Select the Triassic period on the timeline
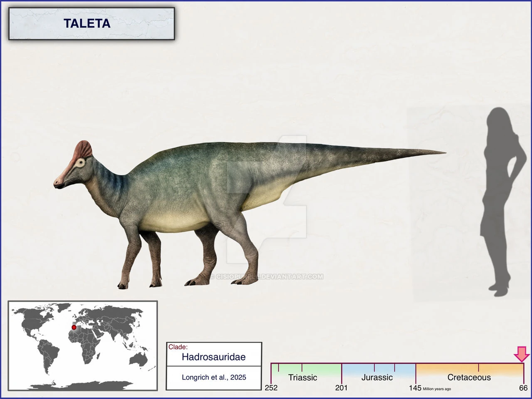Image resolution: width=532 pixels, height=399 pixels. click(x=303, y=377)
